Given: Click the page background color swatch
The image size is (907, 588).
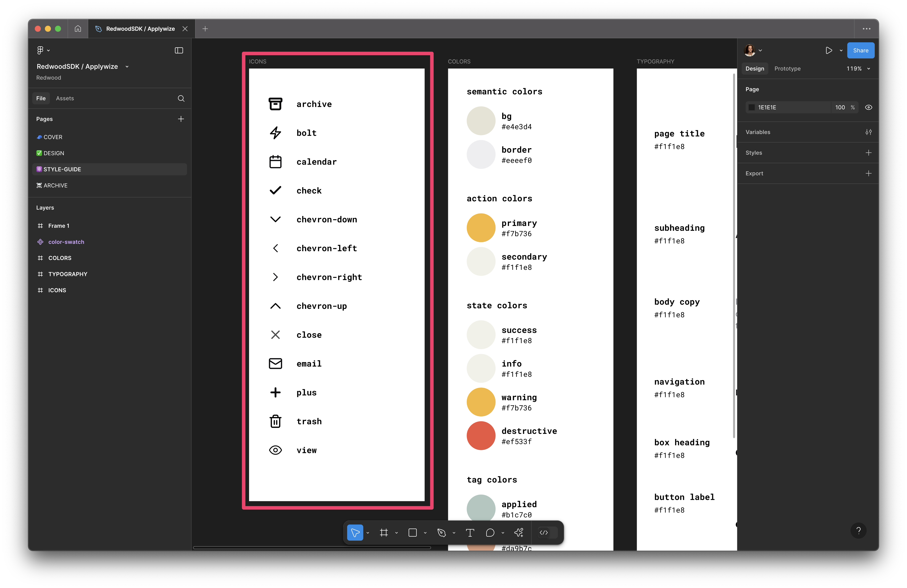Looking at the screenshot, I should coord(751,107).
